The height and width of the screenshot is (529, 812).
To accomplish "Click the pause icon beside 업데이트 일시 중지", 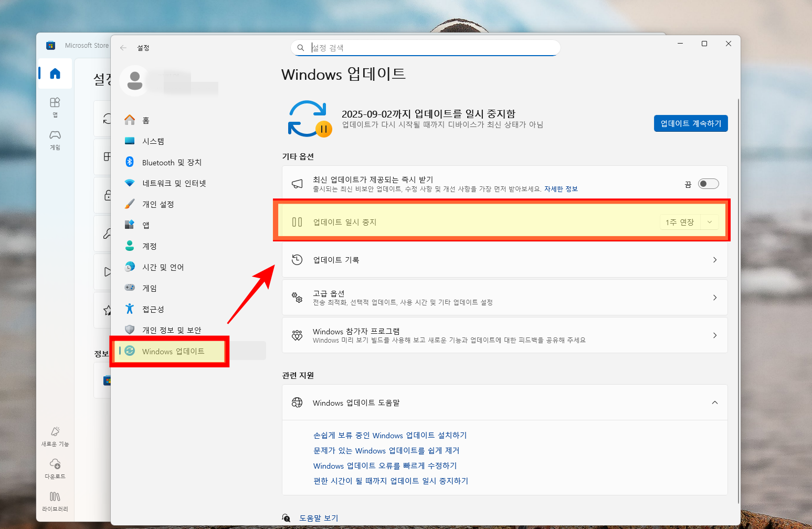I will pyautogui.click(x=297, y=222).
